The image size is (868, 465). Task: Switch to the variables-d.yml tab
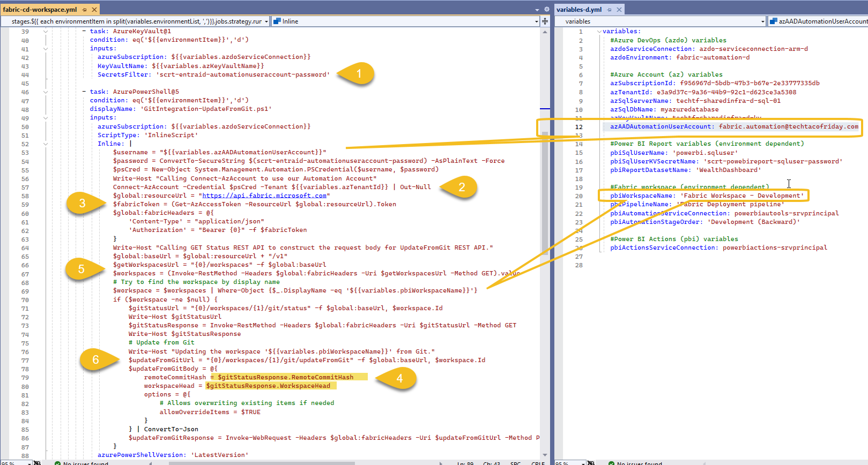coord(579,10)
